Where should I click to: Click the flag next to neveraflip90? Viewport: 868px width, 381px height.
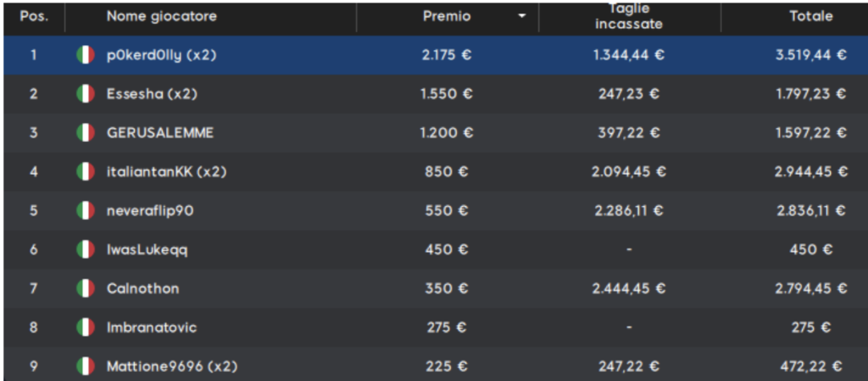point(86,211)
